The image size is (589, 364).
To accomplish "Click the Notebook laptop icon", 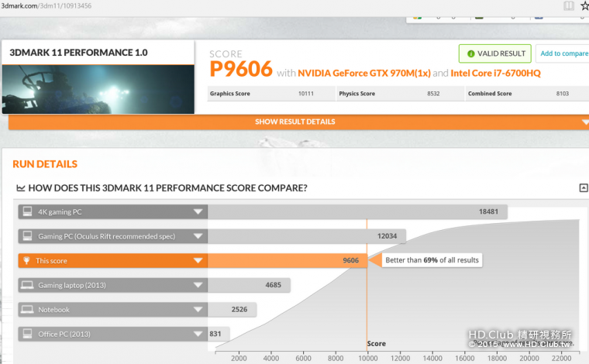I will [x=27, y=309].
